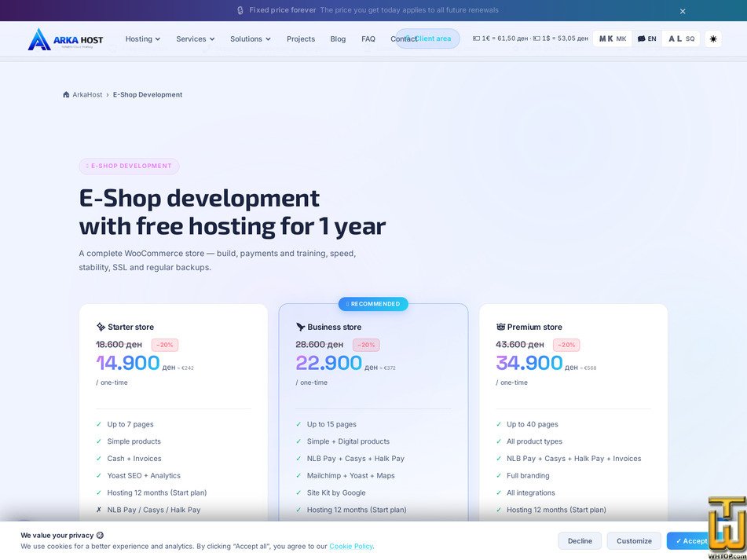Click the 22.900 price
Image resolution: width=747 pixels, height=560 pixels.
[328, 363]
